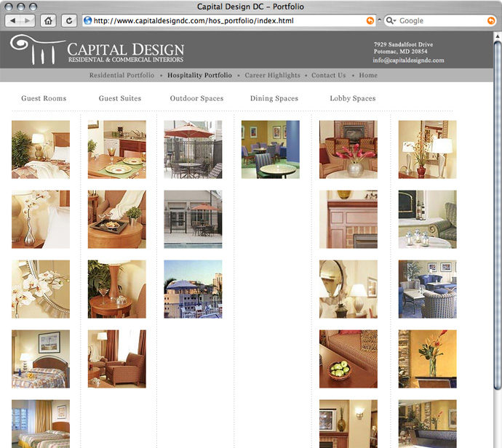Focus the URL address field
The height and width of the screenshot is (448, 502).
(x=229, y=21)
